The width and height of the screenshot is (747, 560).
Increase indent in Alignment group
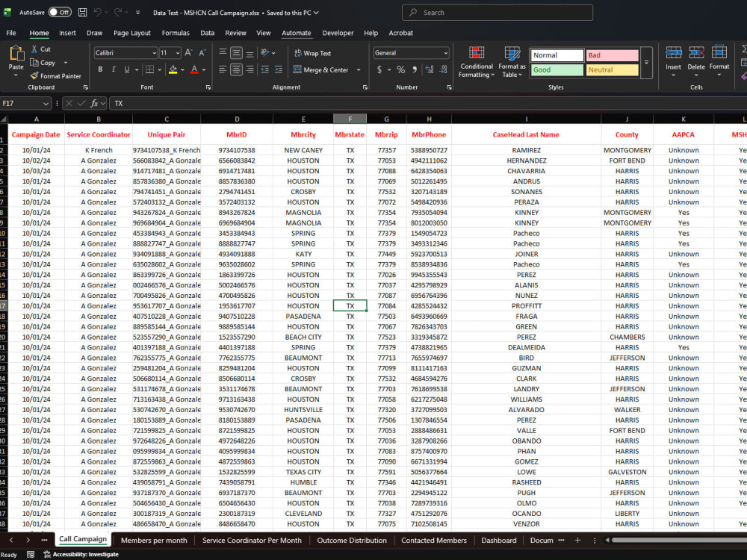(x=279, y=69)
